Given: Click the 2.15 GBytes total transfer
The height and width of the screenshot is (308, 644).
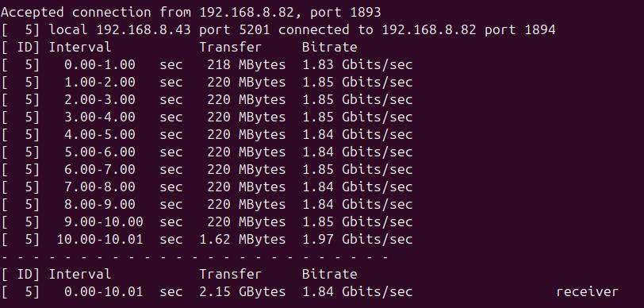Looking at the screenshot, I should pyautogui.click(x=243, y=291).
